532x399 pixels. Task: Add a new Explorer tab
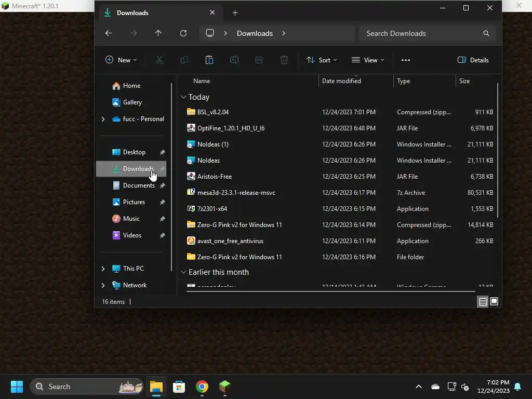click(x=235, y=13)
